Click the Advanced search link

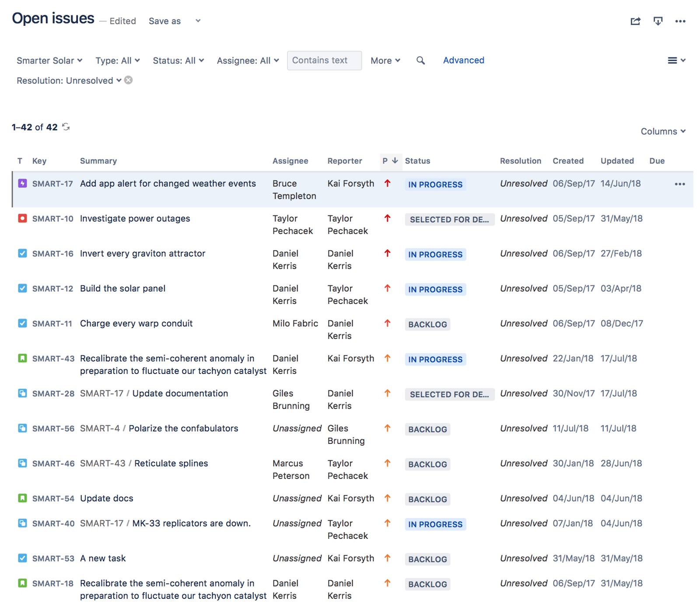click(x=463, y=60)
